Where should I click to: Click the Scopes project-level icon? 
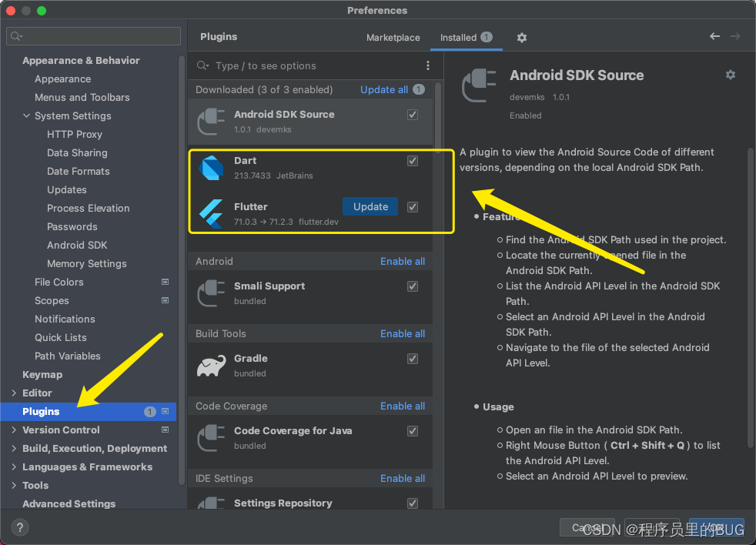(x=165, y=300)
